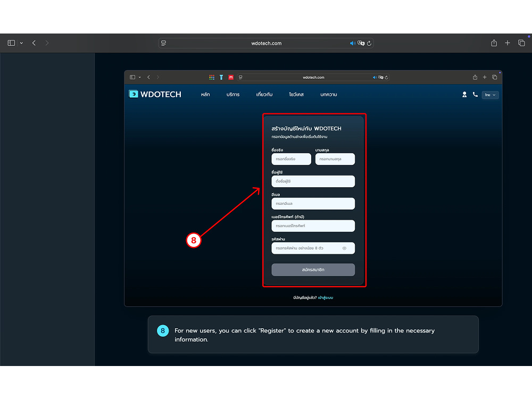The width and height of the screenshot is (532, 399).
Task: Click blue flashlight extension icon in inner toolbar
Action: click(x=221, y=77)
